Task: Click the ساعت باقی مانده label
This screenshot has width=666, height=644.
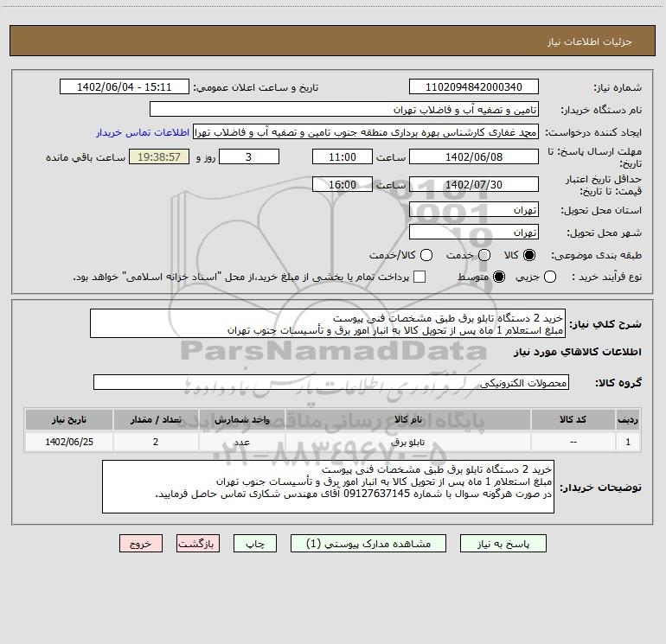Action: tap(86, 157)
